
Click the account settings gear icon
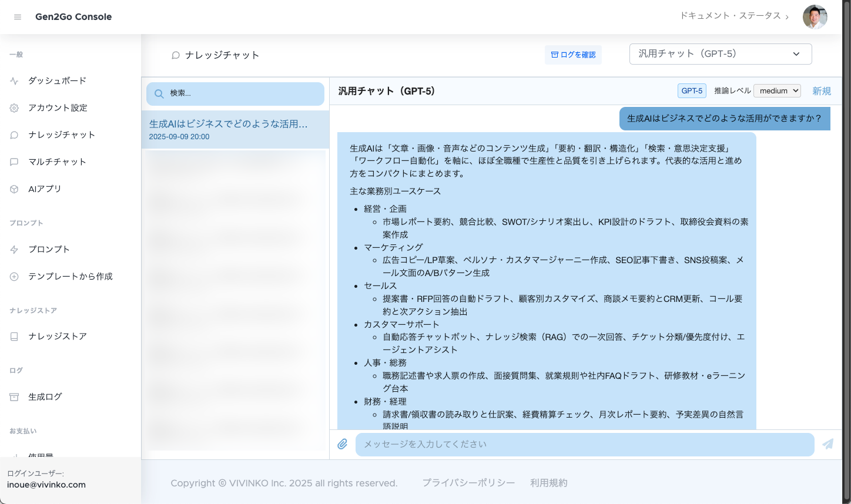click(14, 108)
